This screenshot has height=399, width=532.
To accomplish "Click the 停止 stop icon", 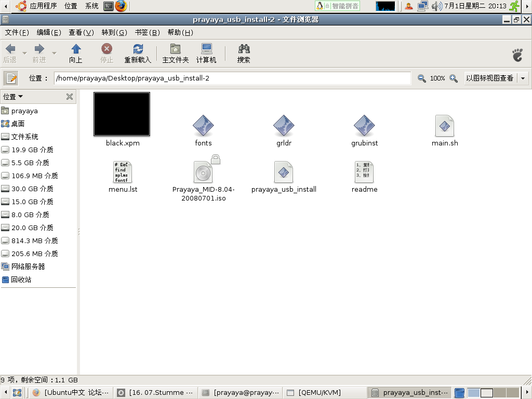I will (x=107, y=54).
